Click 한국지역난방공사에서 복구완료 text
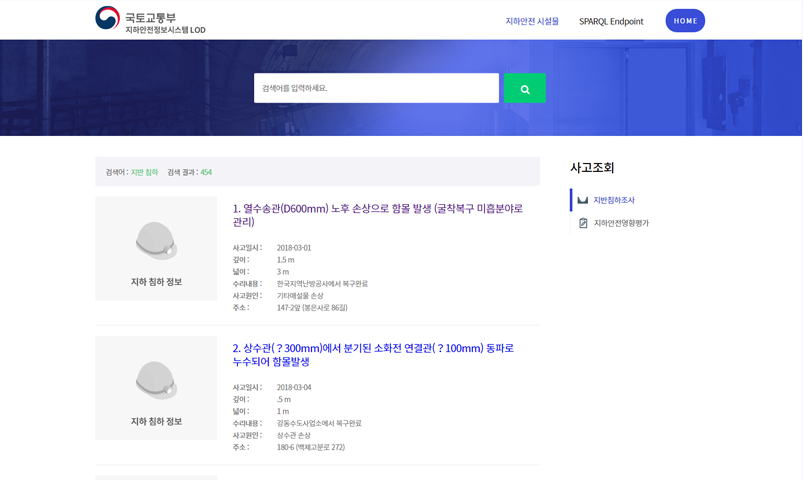803x480 pixels. 322,284
